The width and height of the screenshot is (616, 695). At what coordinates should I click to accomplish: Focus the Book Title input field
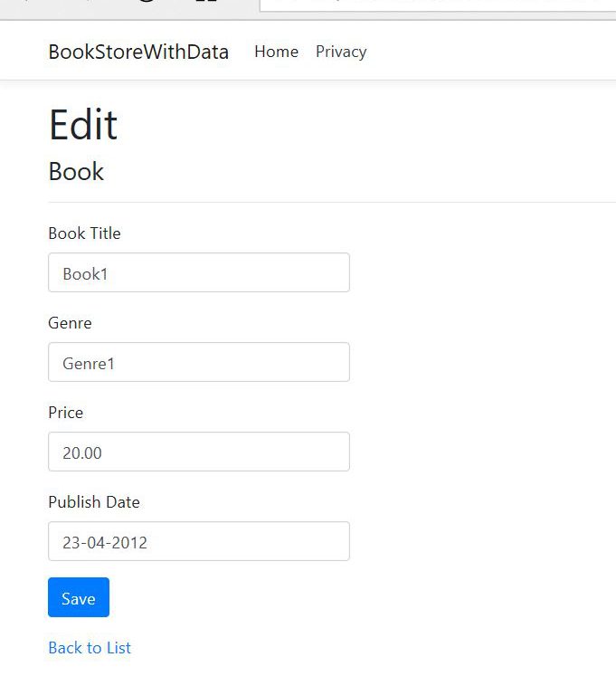point(198,272)
